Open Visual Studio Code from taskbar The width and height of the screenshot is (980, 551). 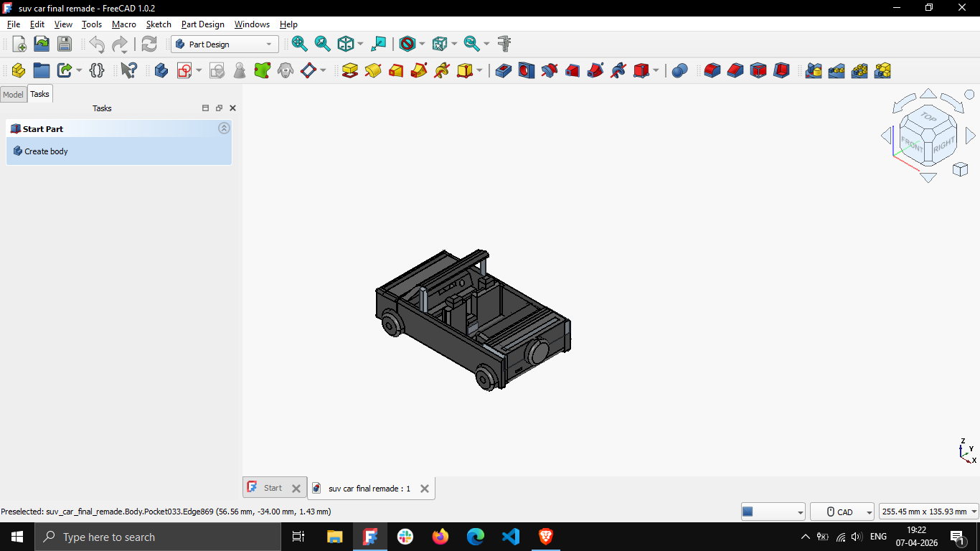tap(511, 537)
